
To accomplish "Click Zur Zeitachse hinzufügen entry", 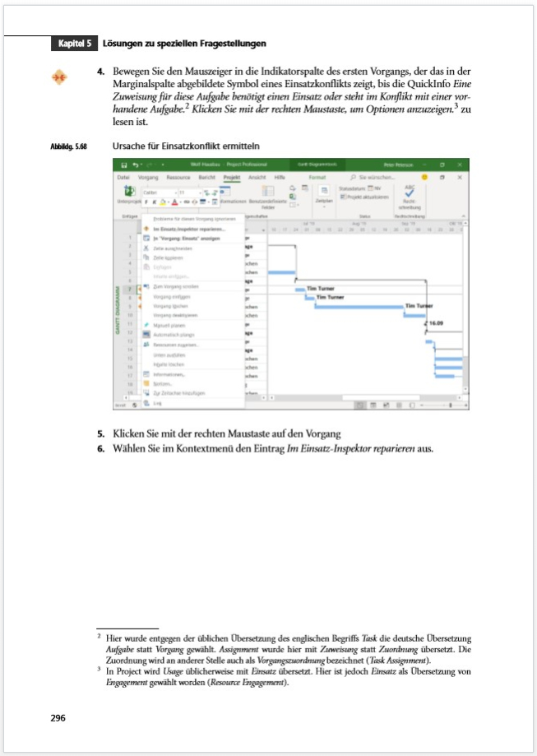I will click(x=173, y=393).
